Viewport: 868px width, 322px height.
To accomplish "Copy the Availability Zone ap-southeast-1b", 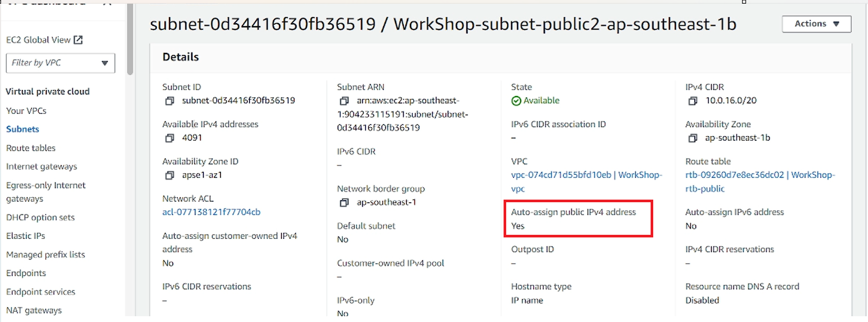I will point(693,138).
